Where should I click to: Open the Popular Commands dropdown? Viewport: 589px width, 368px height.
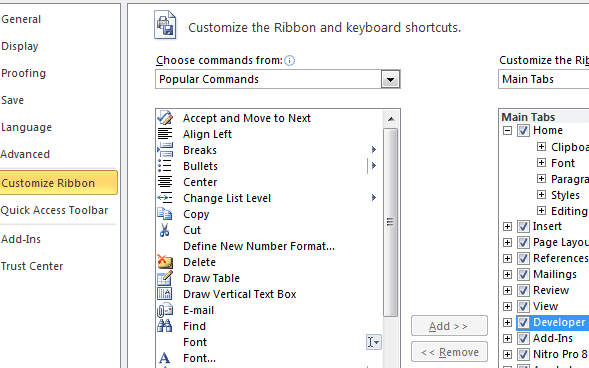point(390,79)
